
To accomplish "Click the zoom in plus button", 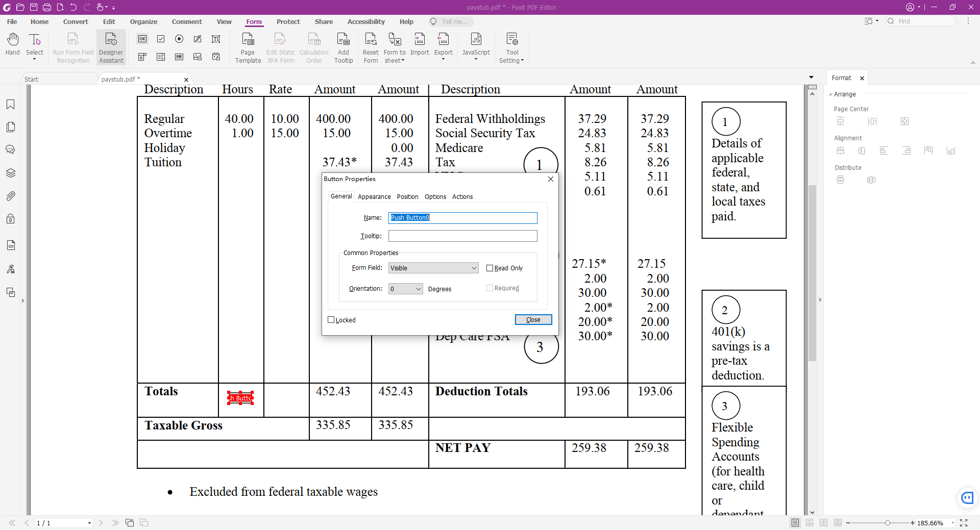I will [913, 523].
